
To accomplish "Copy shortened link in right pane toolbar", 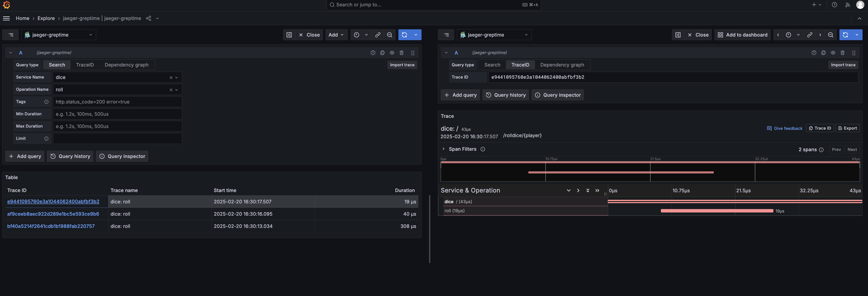I will [809, 35].
